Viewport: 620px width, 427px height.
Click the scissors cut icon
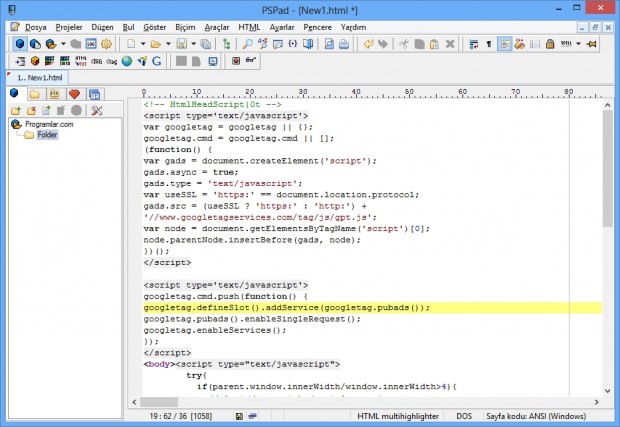tap(404, 44)
